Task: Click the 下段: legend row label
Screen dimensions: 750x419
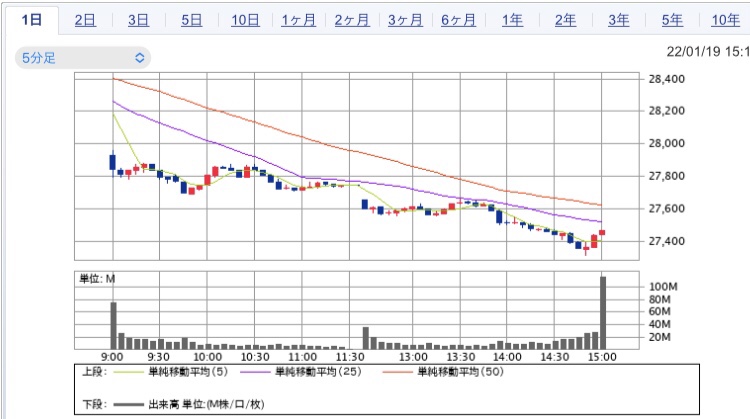Action: pos(94,405)
